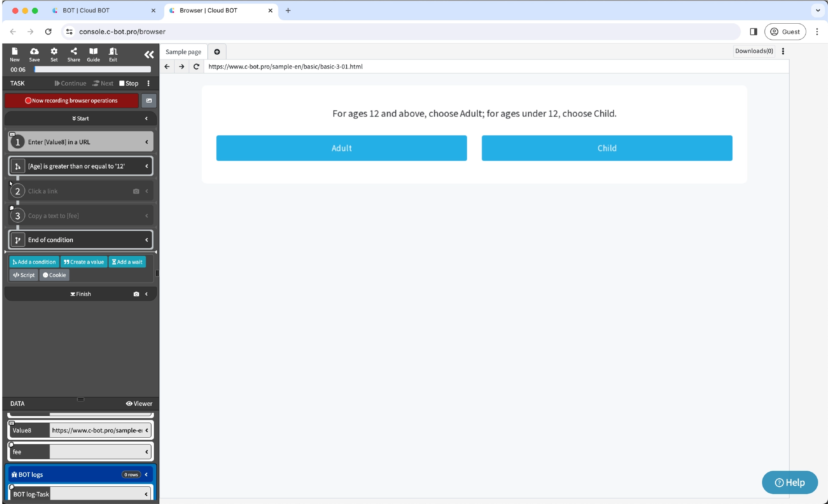The height and width of the screenshot is (504, 828).
Task: Click the screenshot icon beside recording banner
Action: click(149, 101)
